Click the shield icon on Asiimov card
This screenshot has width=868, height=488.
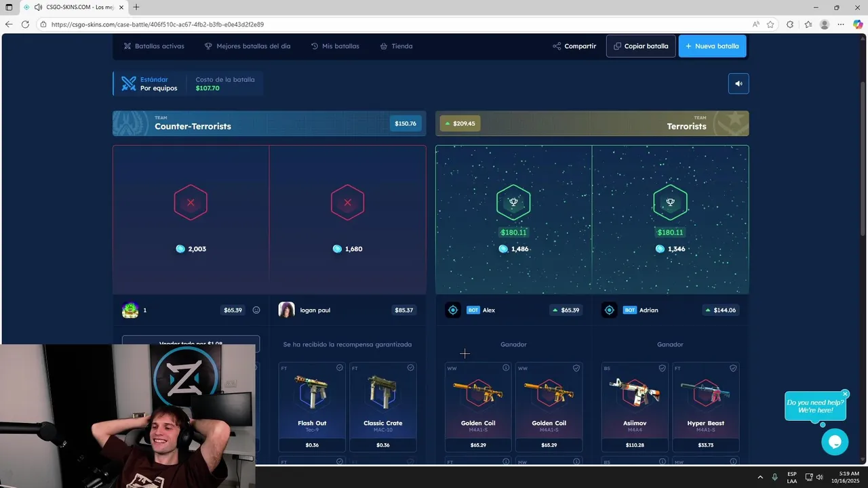(x=663, y=368)
